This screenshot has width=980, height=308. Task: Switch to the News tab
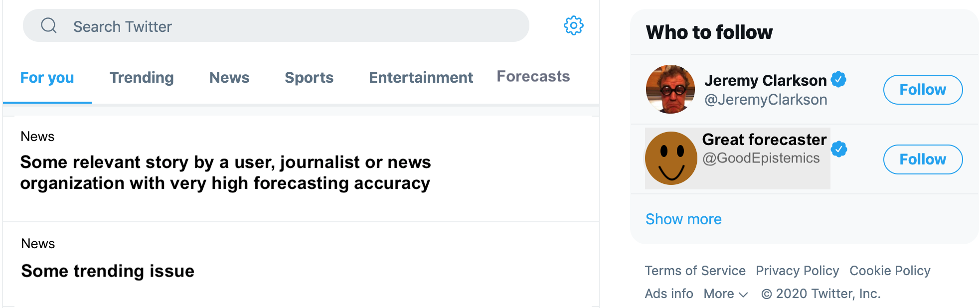pos(229,78)
